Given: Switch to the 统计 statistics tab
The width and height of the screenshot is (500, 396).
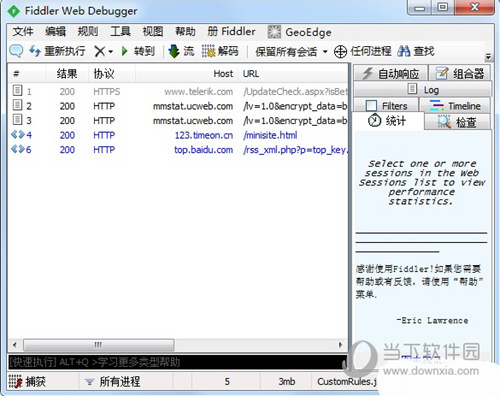Looking at the screenshot, I should (388, 121).
